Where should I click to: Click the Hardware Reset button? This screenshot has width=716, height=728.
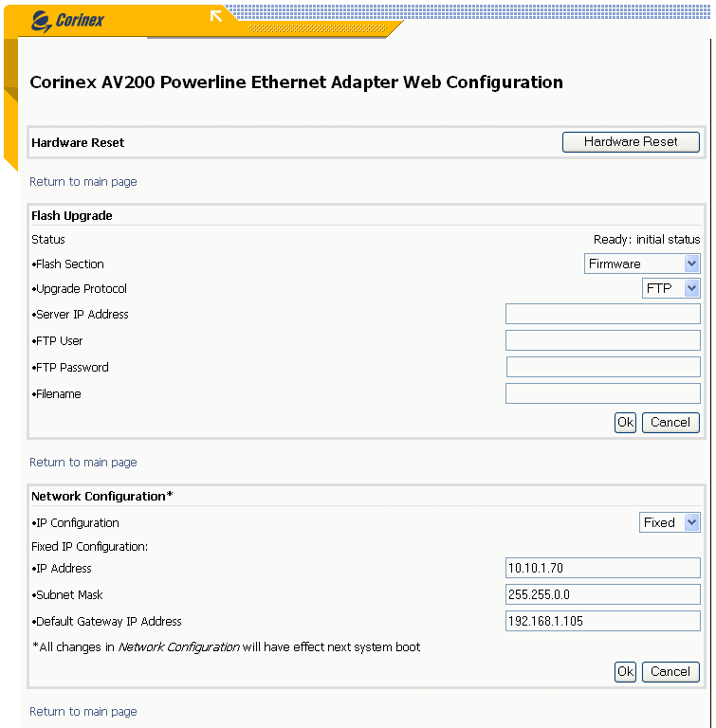click(x=631, y=142)
